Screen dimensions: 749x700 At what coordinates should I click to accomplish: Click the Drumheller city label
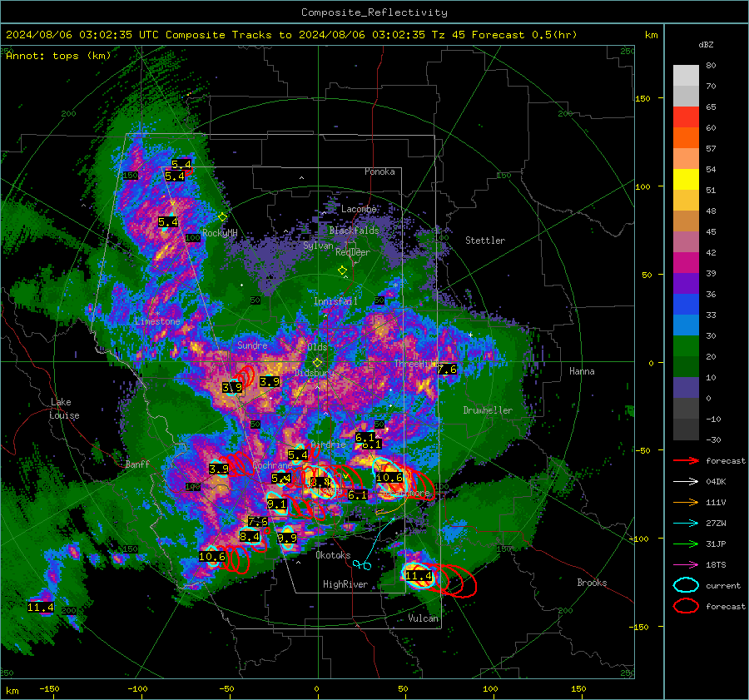coord(488,410)
